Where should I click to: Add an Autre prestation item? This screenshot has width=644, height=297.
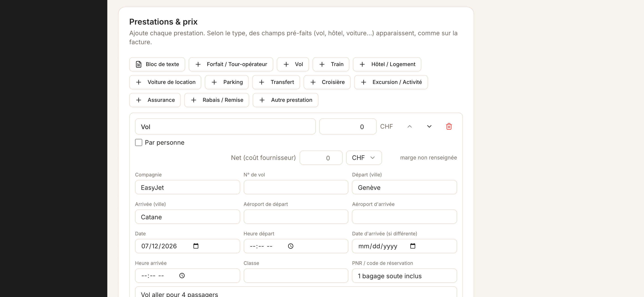pos(285,100)
